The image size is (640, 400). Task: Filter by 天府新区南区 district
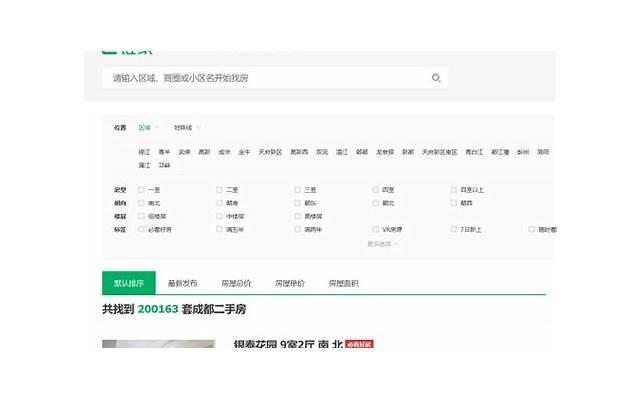click(440, 152)
